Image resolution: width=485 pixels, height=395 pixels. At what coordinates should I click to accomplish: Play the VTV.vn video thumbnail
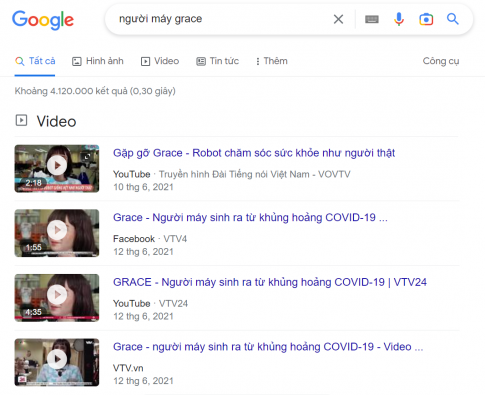pos(57,362)
